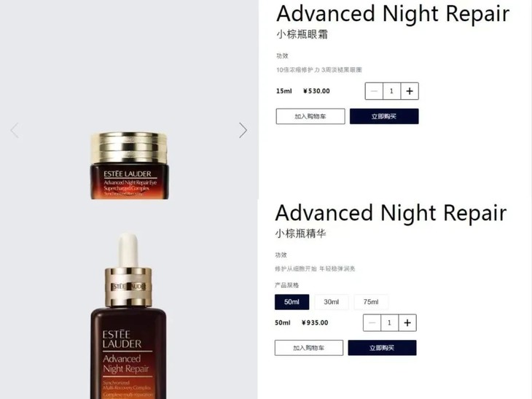Open the 小棕瓶眼霜 product title
This screenshot has height=399, width=532.
point(302,34)
